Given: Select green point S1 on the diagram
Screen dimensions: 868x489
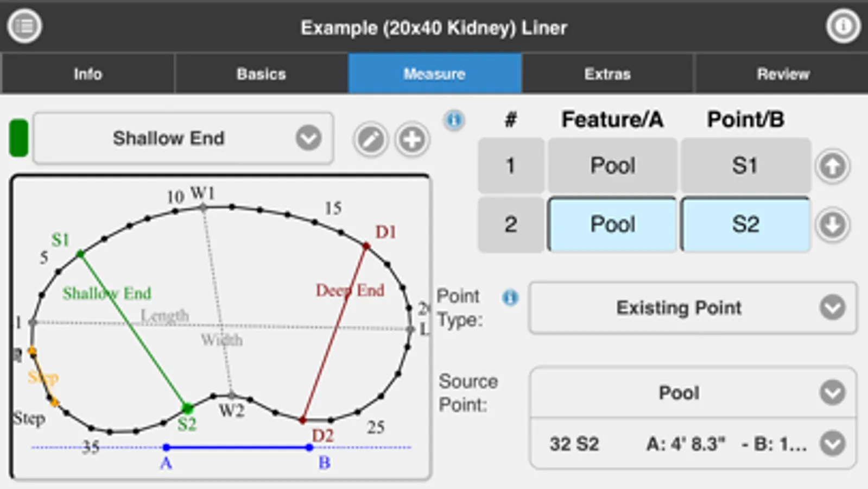Looking at the screenshot, I should click(80, 254).
